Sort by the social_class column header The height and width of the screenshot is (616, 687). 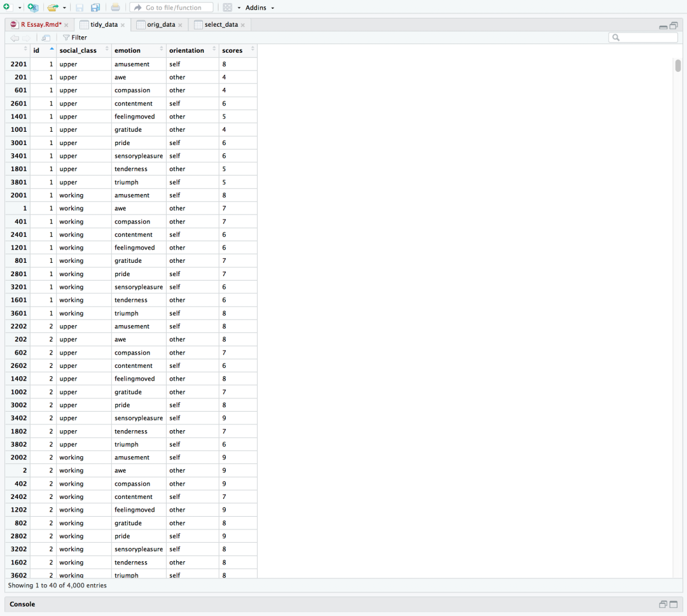(x=84, y=50)
